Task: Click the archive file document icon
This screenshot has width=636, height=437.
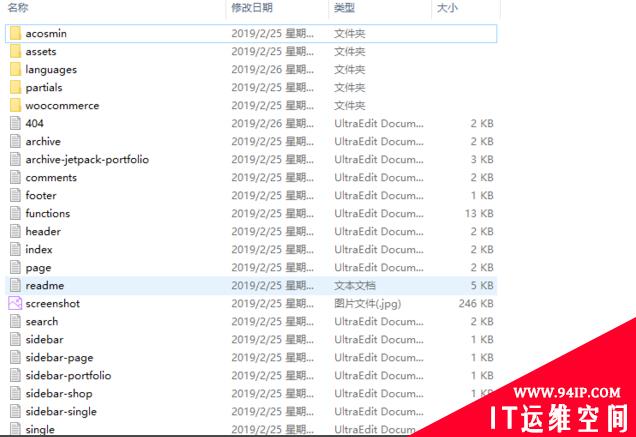Action: pyautogui.click(x=15, y=141)
